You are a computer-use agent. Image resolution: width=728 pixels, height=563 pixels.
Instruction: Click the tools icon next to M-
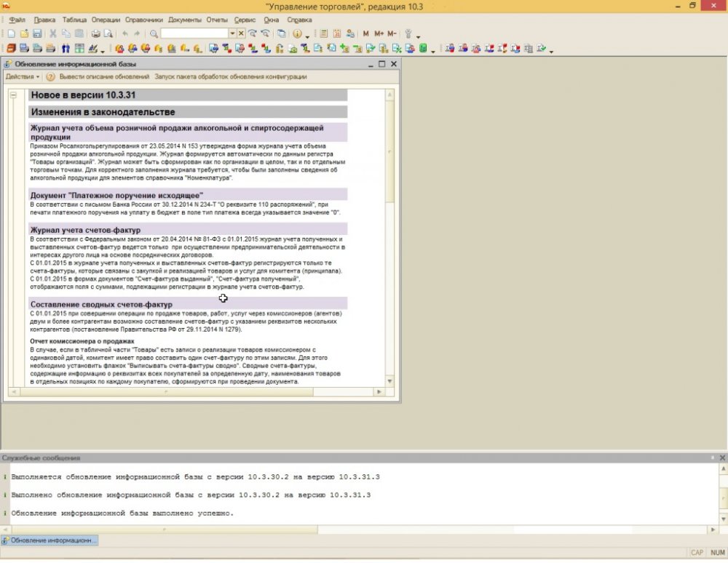click(x=408, y=33)
